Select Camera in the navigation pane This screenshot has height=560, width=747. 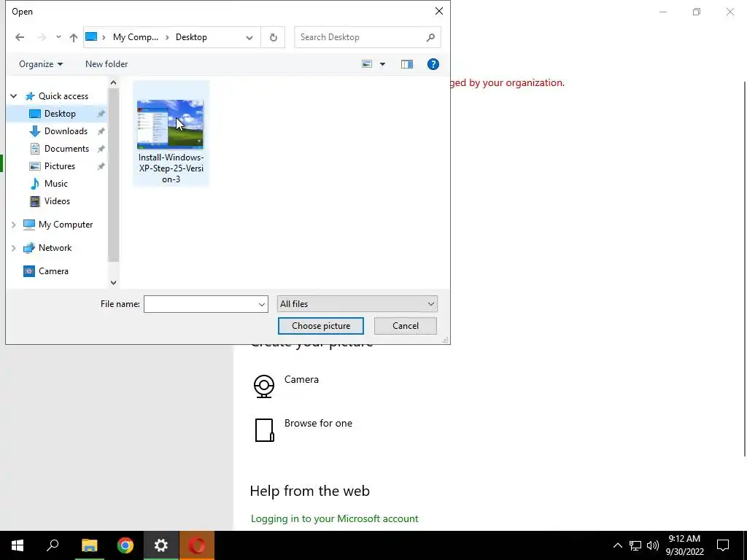(x=53, y=271)
